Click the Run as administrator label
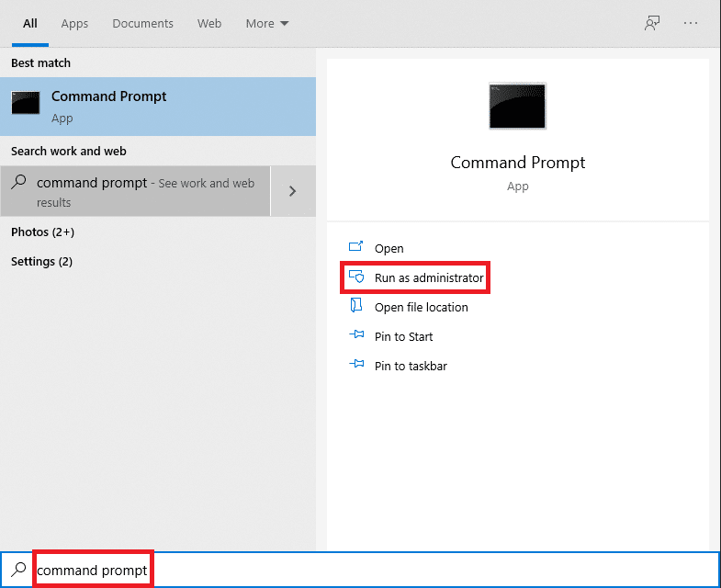The width and height of the screenshot is (721, 588). 428,277
